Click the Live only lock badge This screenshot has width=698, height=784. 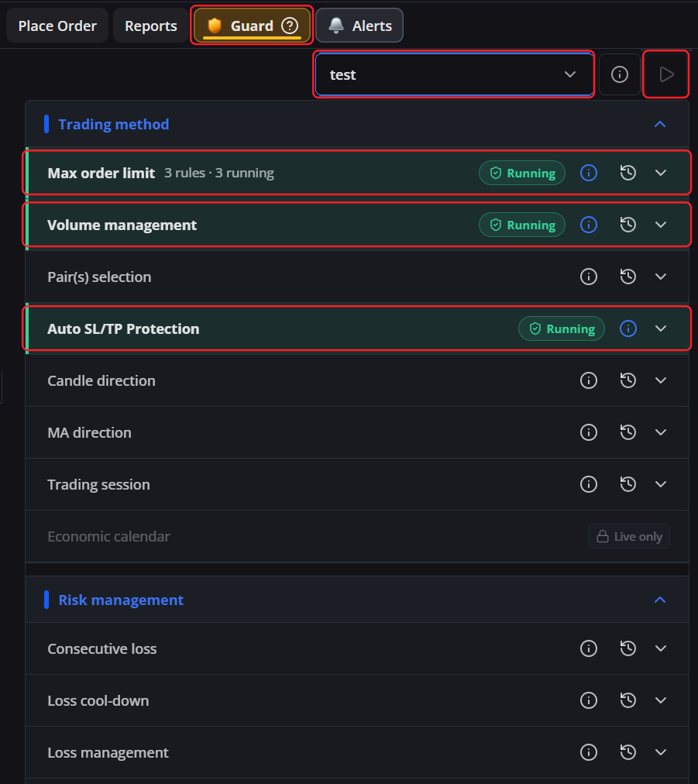pyautogui.click(x=629, y=537)
